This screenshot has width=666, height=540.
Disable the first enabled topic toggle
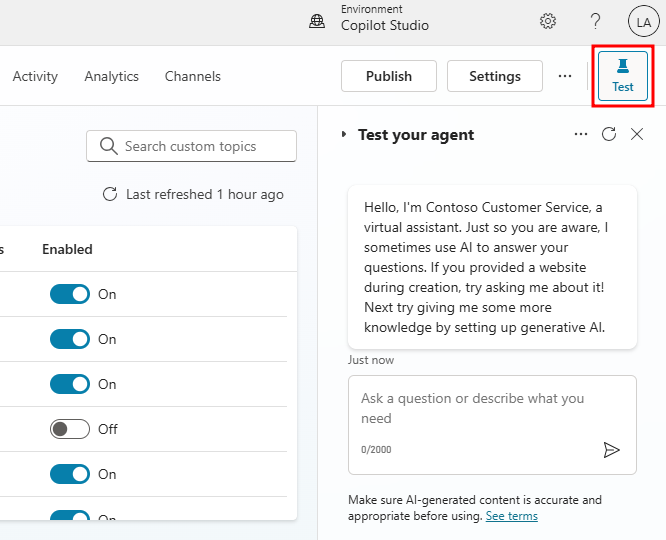(x=70, y=294)
